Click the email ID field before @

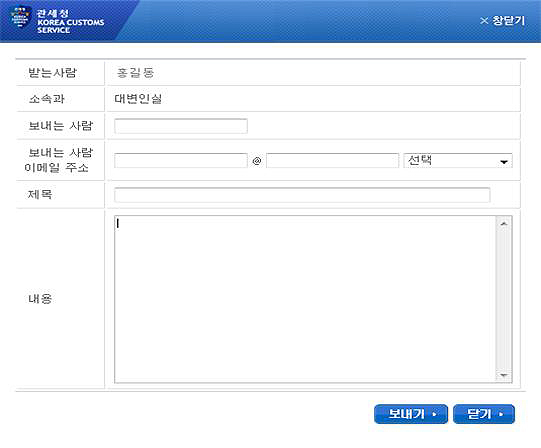tap(181, 160)
